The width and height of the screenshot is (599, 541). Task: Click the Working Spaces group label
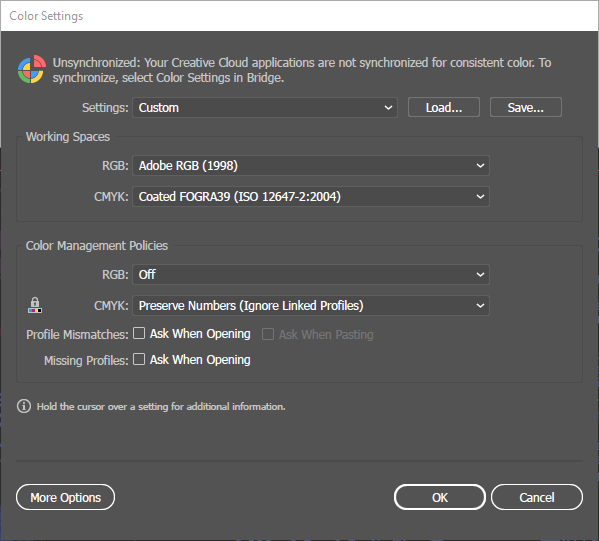[68, 136]
